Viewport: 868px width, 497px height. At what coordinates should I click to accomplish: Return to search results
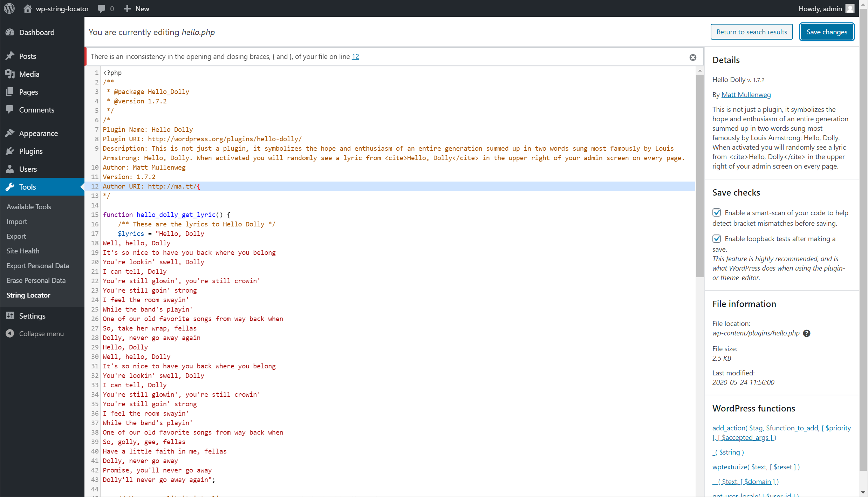pos(752,32)
